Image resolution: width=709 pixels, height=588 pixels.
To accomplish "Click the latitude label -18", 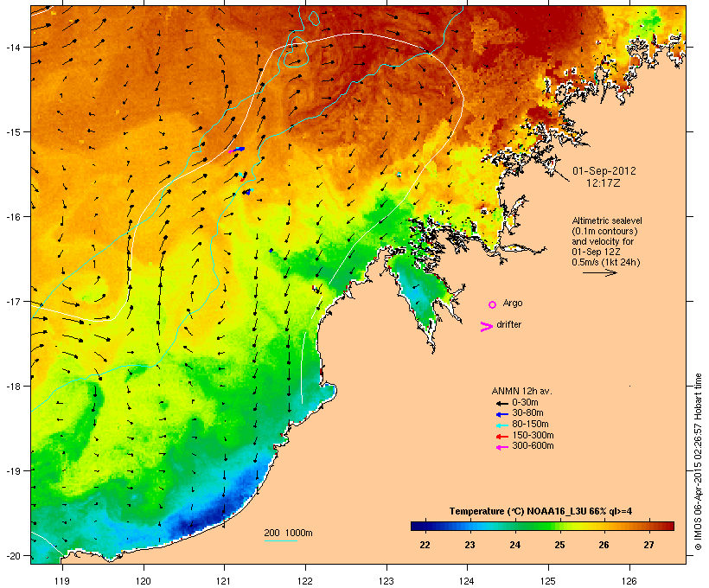I will (x=12, y=386).
